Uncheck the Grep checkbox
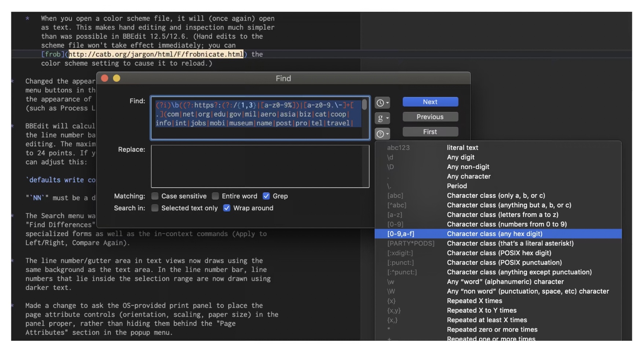The height and width of the screenshot is (354, 644). click(x=266, y=196)
